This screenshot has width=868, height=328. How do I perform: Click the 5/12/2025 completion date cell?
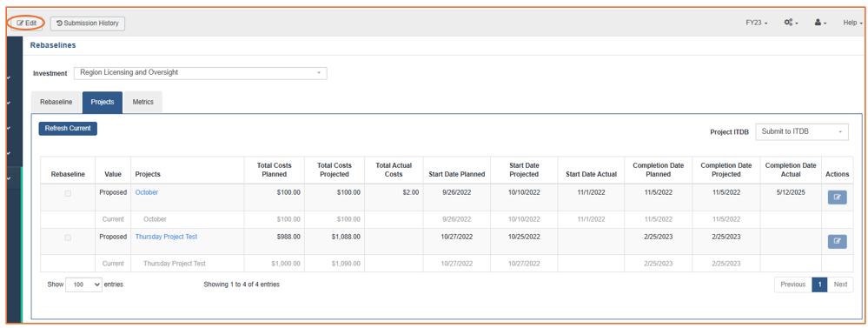point(791,197)
